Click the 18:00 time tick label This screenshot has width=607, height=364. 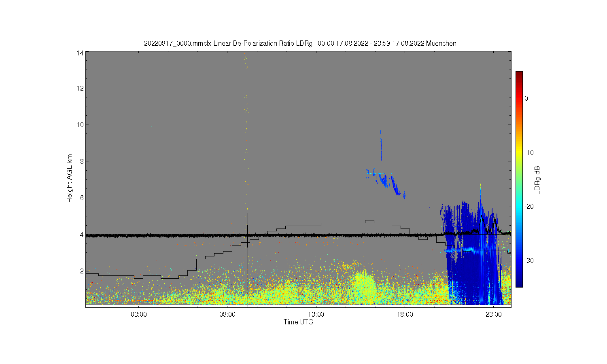[x=405, y=314]
